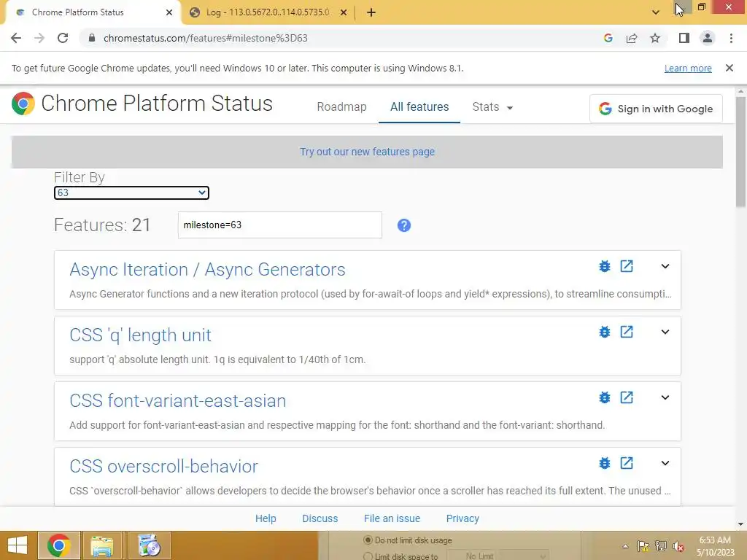Reload the page with the refresh icon

63,38
